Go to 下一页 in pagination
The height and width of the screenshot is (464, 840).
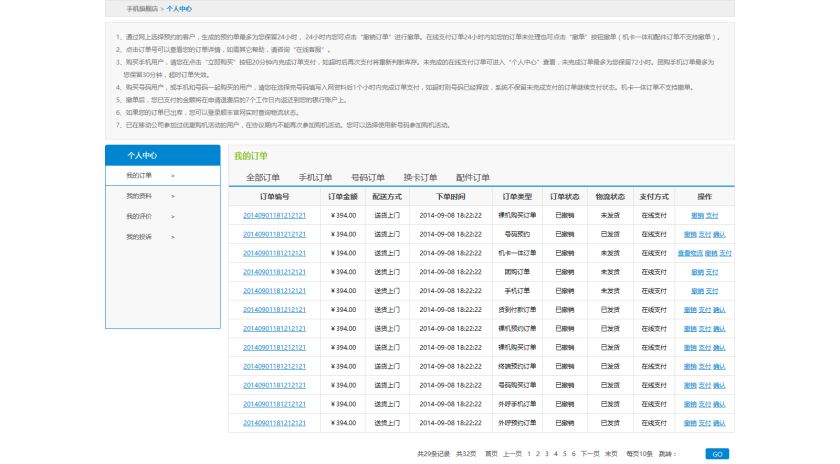click(590, 454)
